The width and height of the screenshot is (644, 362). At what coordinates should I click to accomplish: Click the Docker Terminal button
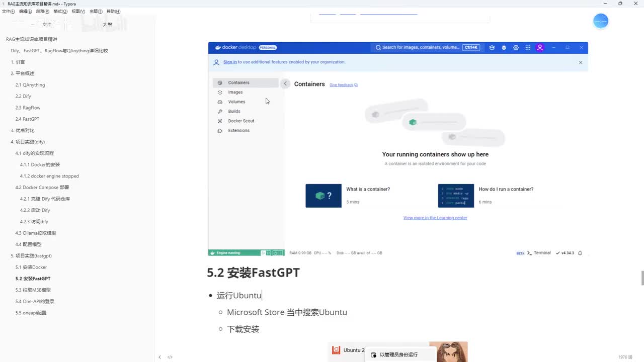pyautogui.click(x=539, y=253)
